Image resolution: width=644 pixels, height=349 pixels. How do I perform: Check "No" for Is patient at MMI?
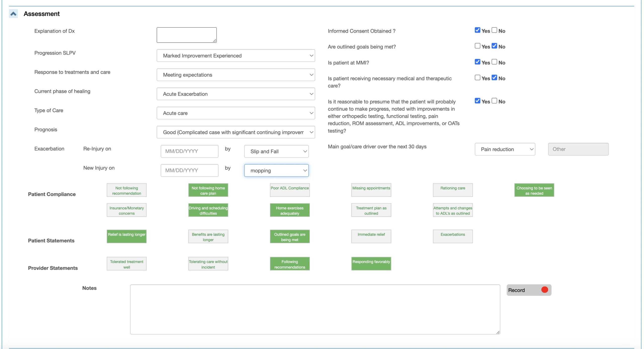[494, 61]
